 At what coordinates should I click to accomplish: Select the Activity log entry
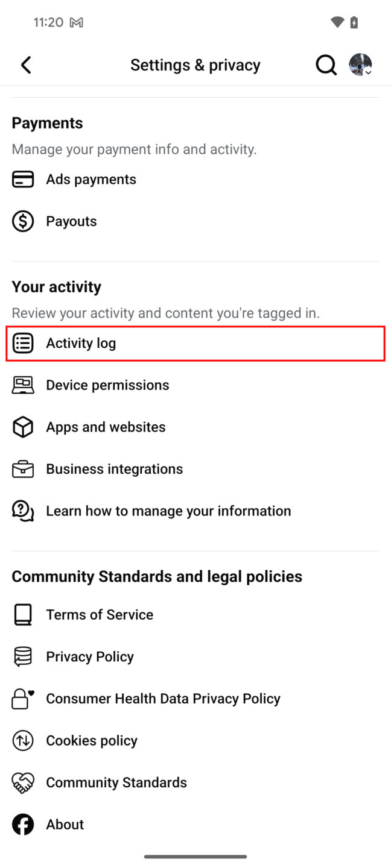click(x=81, y=342)
